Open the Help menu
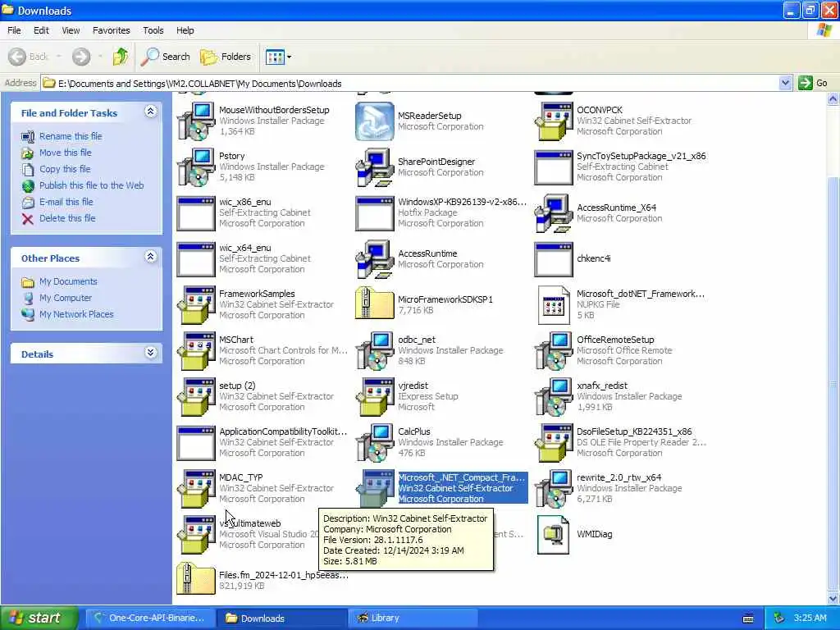The height and width of the screenshot is (630, 840). pyautogui.click(x=185, y=30)
